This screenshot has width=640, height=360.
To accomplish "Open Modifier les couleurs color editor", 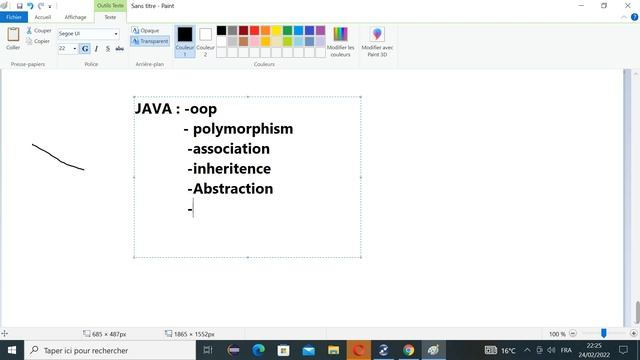I will (x=340, y=41).
